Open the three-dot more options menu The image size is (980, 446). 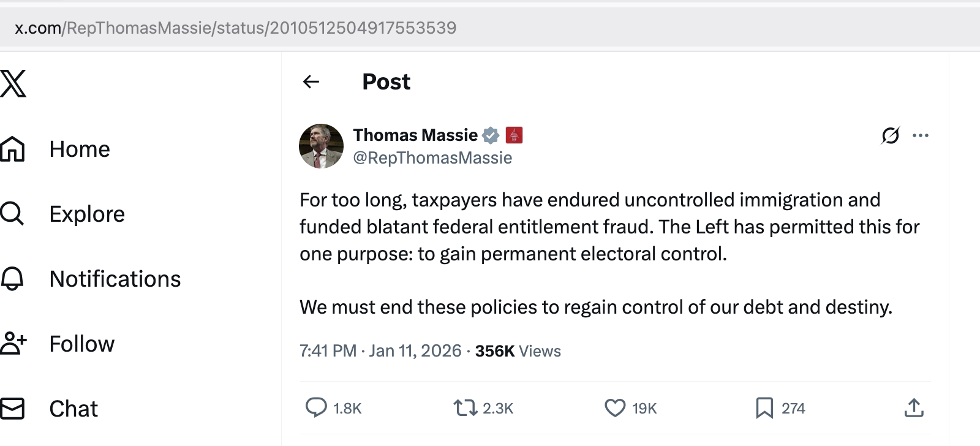(921, 135)
